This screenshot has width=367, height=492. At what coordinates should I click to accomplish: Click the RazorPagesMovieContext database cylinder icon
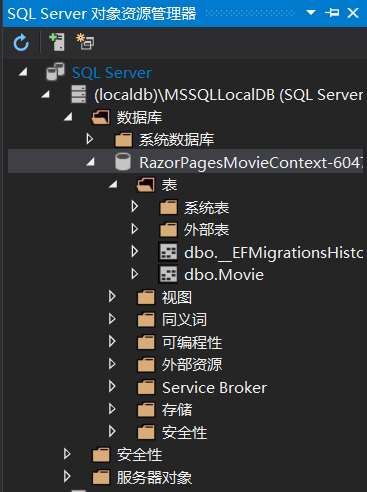point(123,162)
